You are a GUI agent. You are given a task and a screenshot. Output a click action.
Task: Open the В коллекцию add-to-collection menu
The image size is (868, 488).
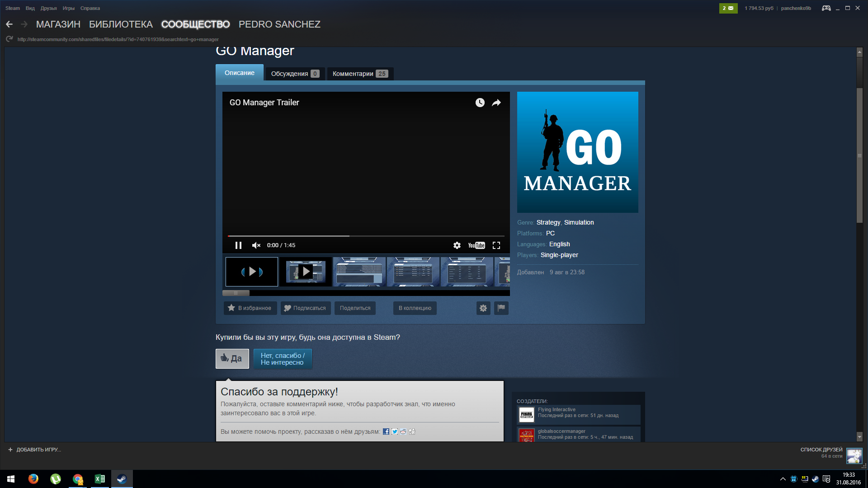coord(415,308)
